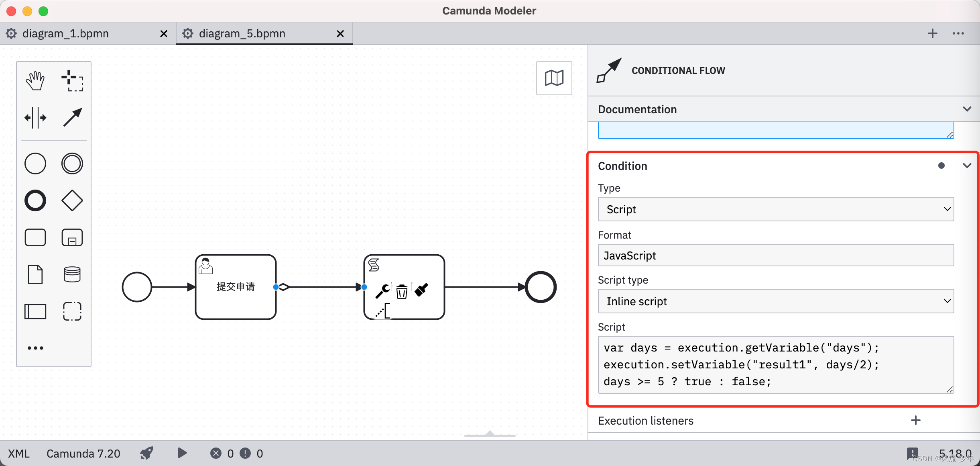Create an expanded subprocess from palette
980x466 pixels.
[x=72, y=237]
